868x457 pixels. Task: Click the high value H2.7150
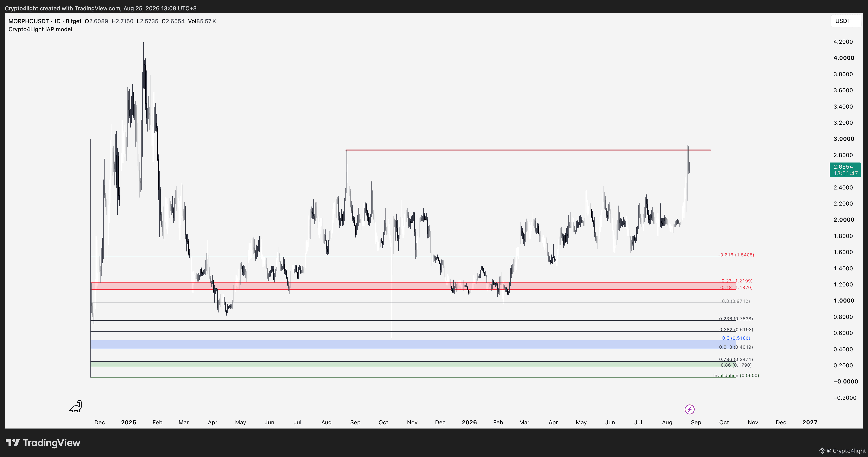tap(122, 21)
